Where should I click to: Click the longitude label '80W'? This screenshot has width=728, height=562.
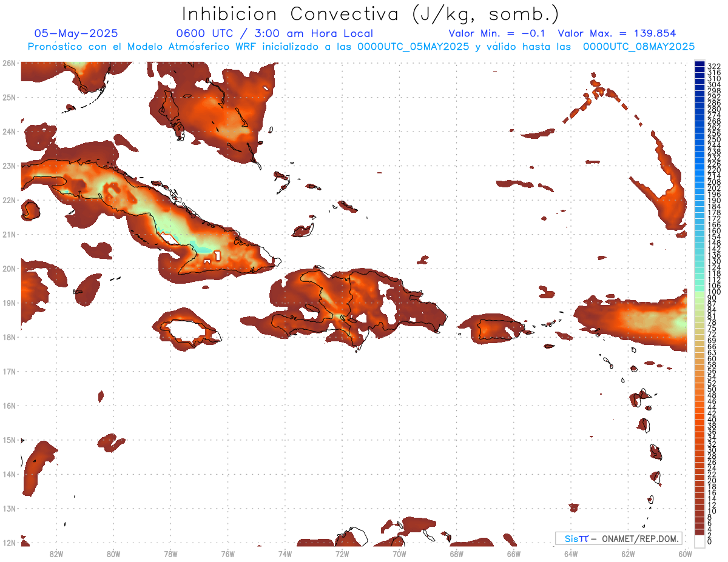pyautogui.click(x=113, y=554)
